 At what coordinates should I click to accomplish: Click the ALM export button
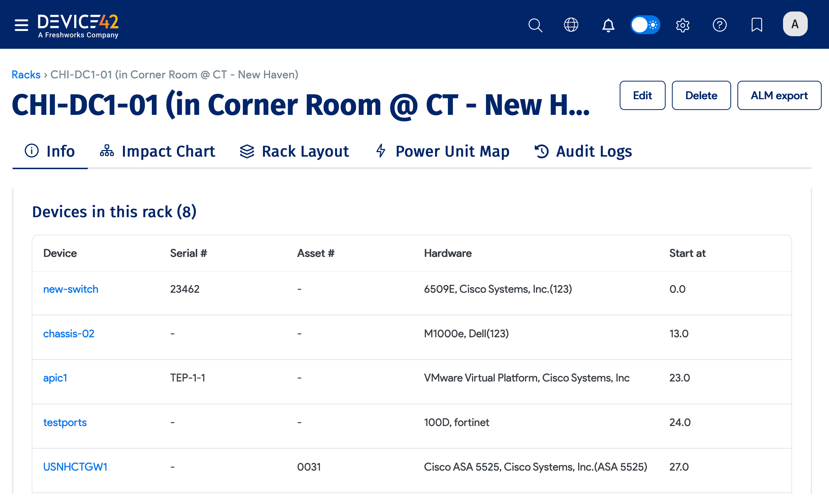pyautogui.click(x=779, y=95)
